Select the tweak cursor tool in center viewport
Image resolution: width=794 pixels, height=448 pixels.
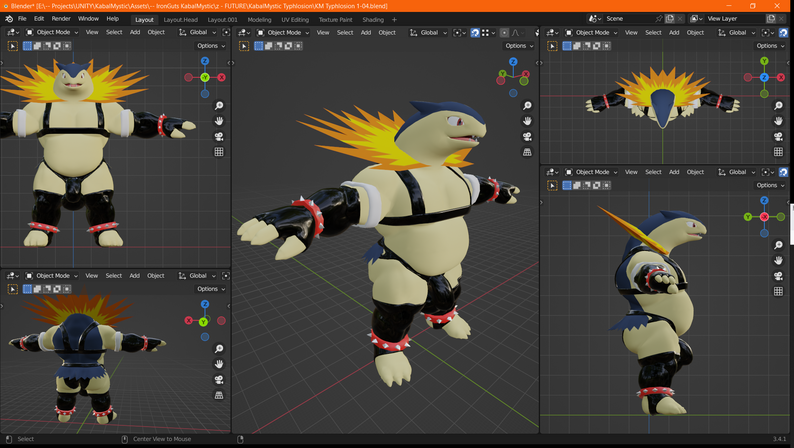(243, 46)
